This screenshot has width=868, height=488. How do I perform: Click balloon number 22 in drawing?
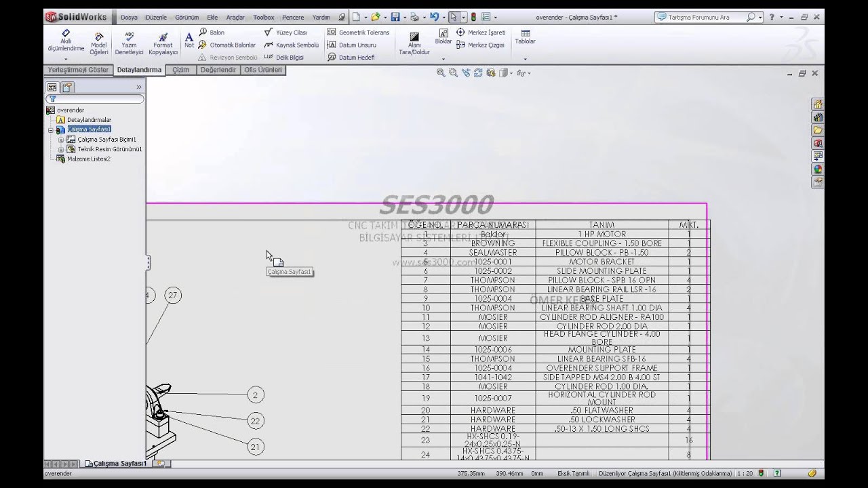255,421
